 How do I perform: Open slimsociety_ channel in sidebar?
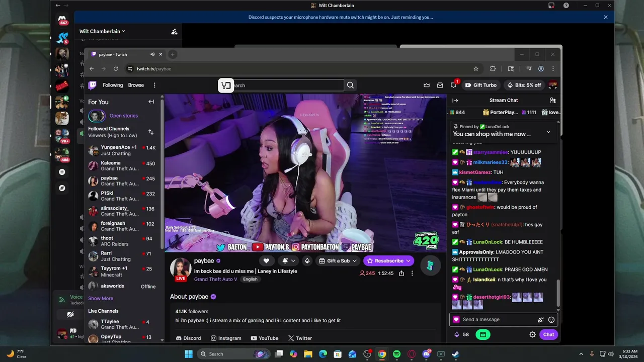pyautogui.click(x=123, y=211)
